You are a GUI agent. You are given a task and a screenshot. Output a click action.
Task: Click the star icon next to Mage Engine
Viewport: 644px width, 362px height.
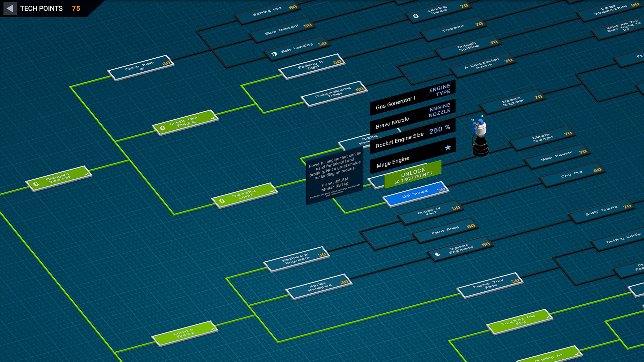click(447, 148)
